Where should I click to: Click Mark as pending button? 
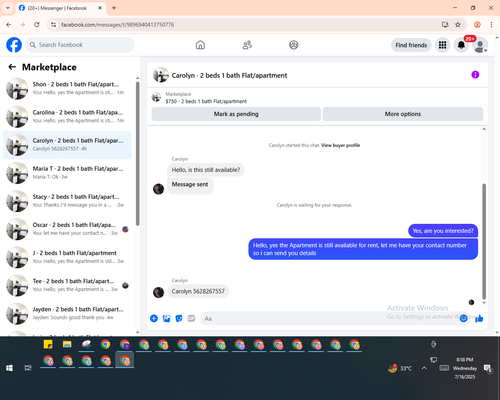[x=236, y=114]
